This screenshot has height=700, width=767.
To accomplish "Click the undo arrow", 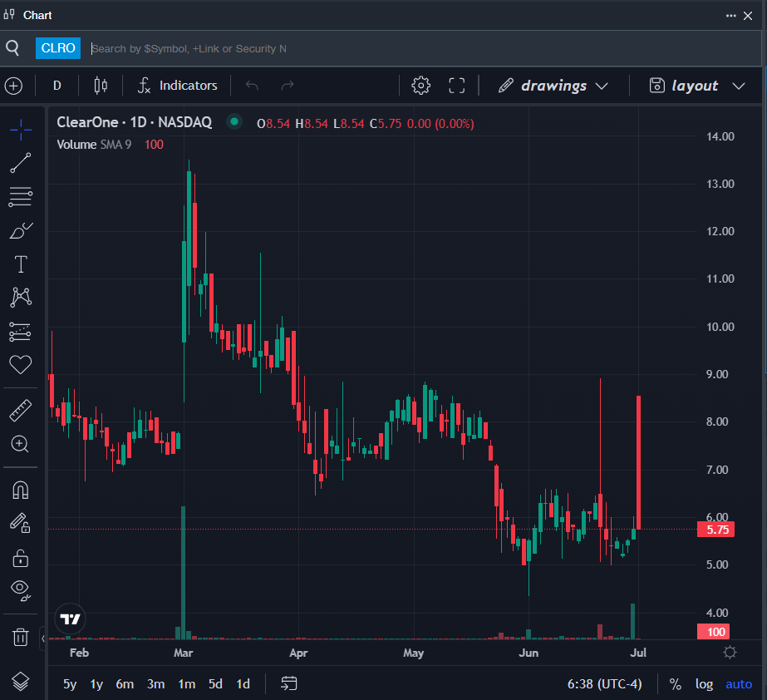I will (x=252, y=86).
